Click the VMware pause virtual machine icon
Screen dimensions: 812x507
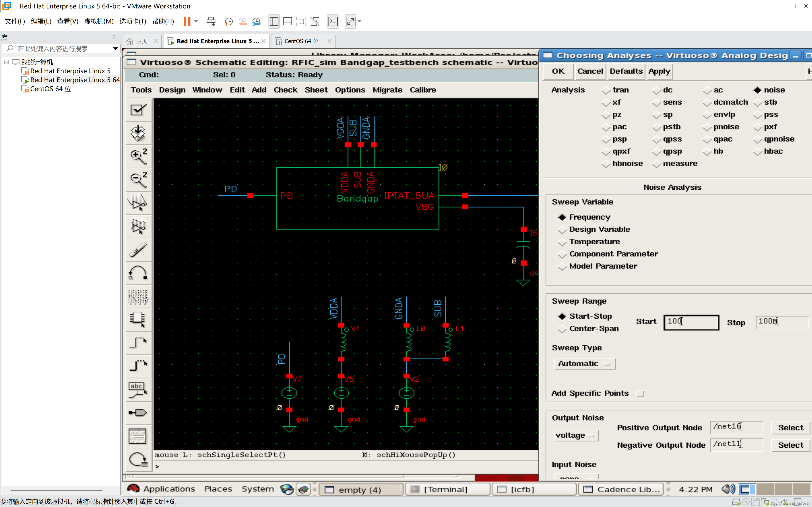(x=187, y=21)
